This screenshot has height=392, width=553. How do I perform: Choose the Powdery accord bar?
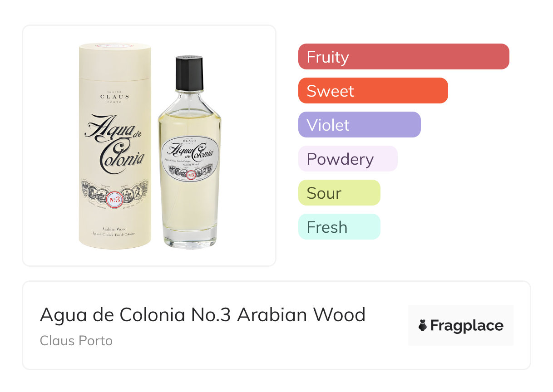pyautogui.click(x=348, y=159)
